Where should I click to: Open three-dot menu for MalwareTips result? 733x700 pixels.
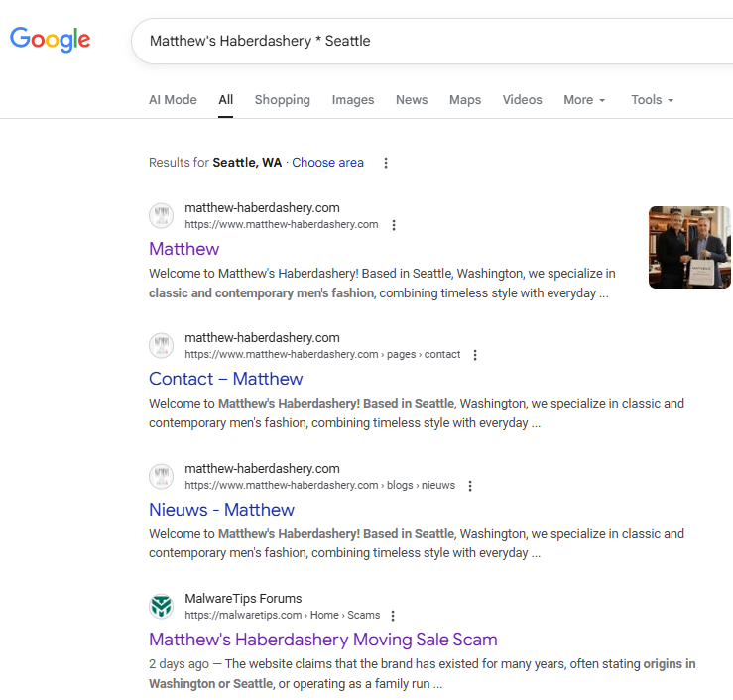[x=393, y=616]
